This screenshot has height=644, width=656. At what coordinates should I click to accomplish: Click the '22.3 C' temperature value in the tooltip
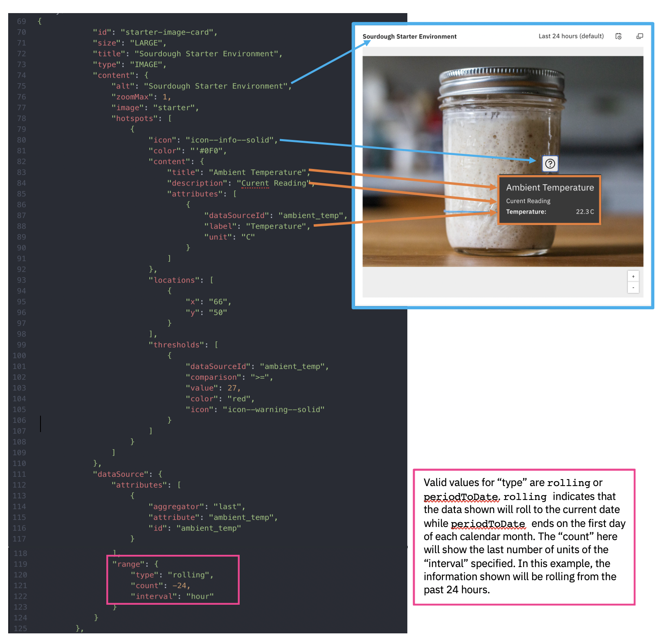pos(585,212)
